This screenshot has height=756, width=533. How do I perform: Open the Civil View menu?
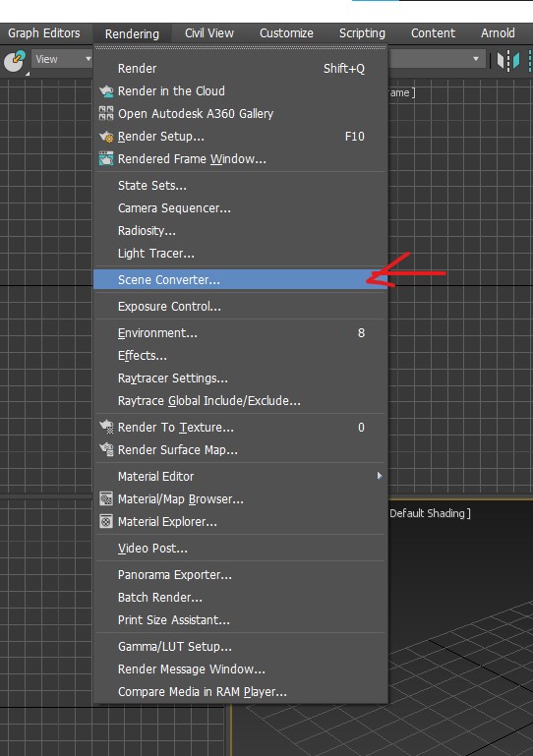(209, 33)
